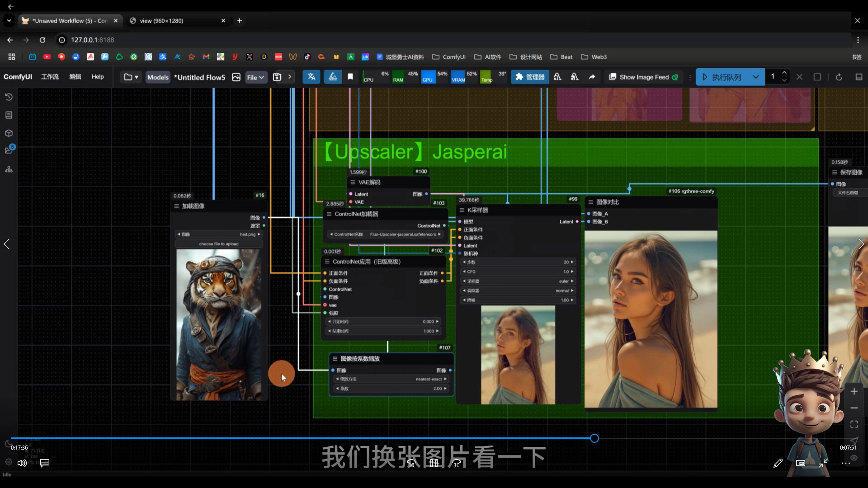Click the save workflow disk icon

(x=277, y=77)
